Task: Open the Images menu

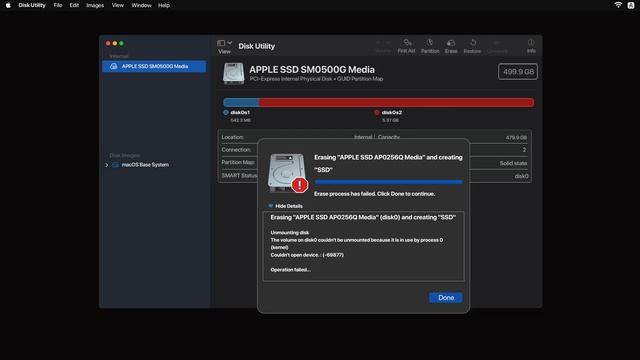Action: [x=95, y=5]
